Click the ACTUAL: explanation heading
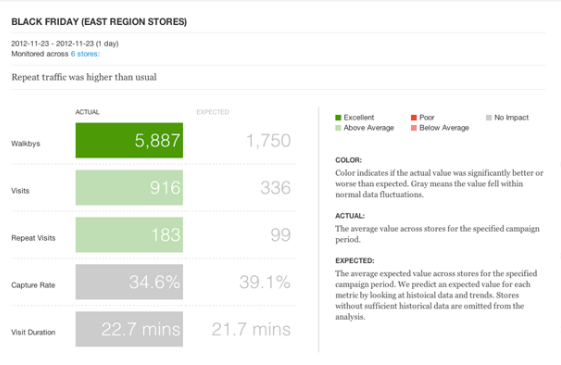The height and width of the screenshot is (365, 561). coord(350,216)
